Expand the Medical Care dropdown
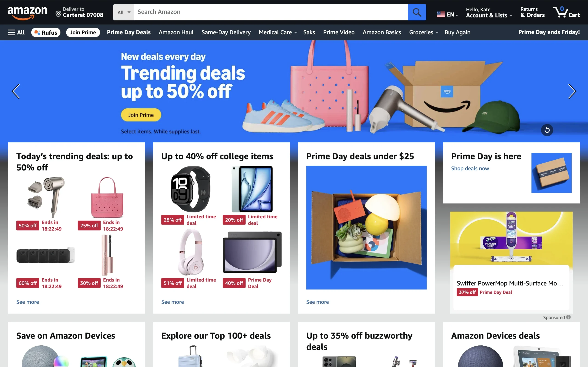588x367 pixels. (x=278, y=32)
